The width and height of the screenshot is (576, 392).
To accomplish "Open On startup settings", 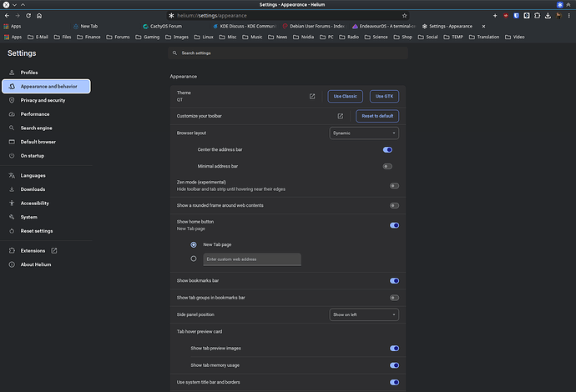I will click(46, 156).
